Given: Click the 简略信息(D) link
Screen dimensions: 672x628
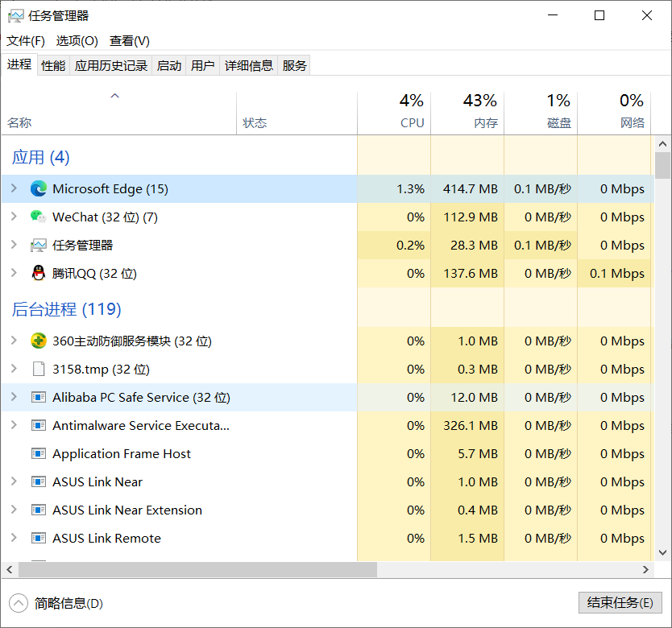Looking at the screenshot, I should tap(68, 604).
